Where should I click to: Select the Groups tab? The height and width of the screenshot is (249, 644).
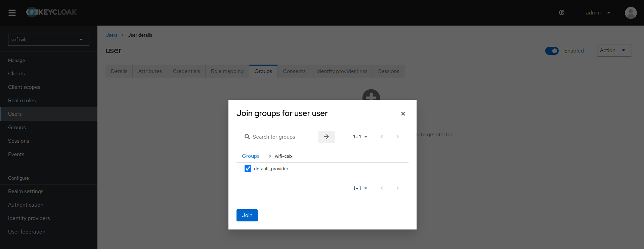[263, 71]
